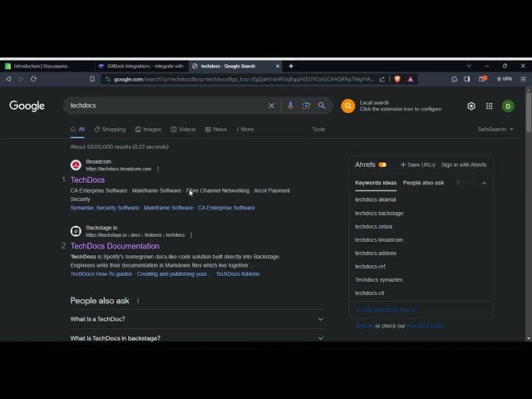Image resolution: width=532 pixels, height=399 pixels.
Task: Click the Brave Rewards triangle icon
Action: click(x=411, y=79)
